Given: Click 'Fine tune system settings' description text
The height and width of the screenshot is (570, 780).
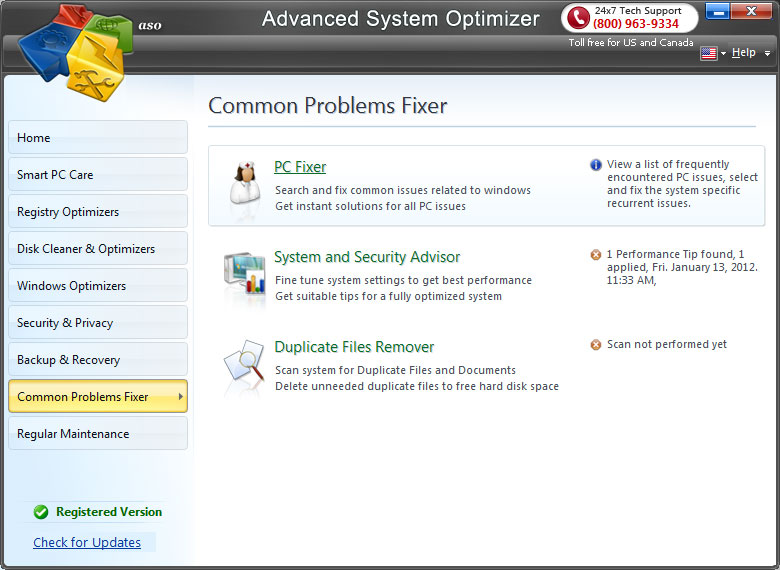Looking at the screenshot, I should 403,280.
